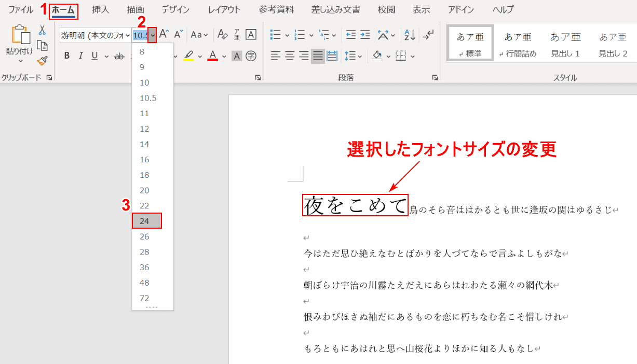Click the borders grid icon

400,56
